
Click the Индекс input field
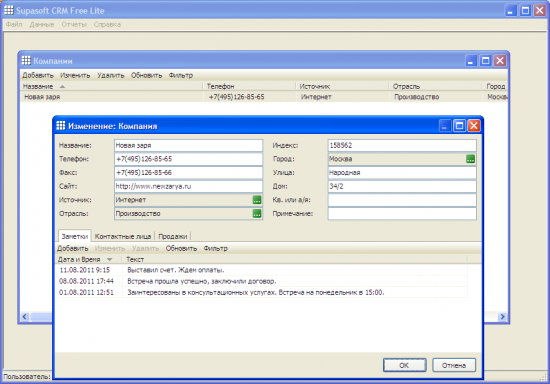(402, 146)
